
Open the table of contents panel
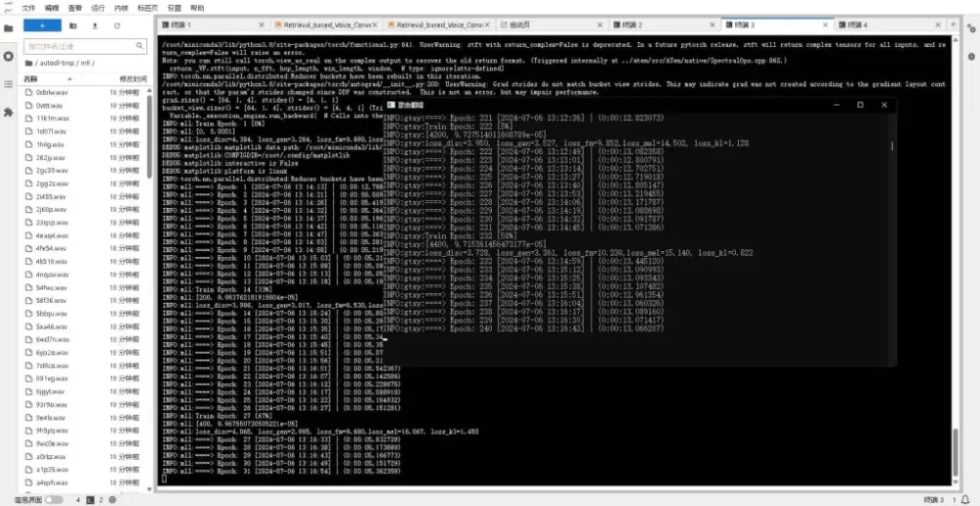coord(8,83)
